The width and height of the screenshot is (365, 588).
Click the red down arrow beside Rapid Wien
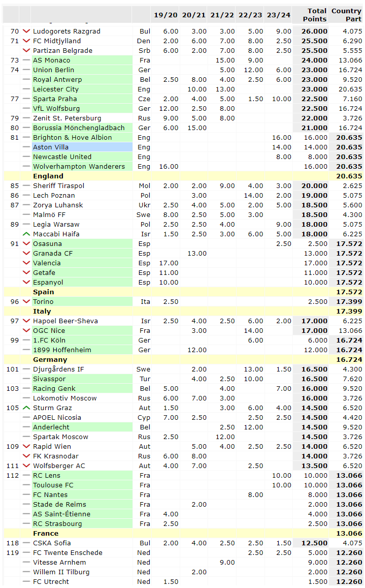click(26, 446)
